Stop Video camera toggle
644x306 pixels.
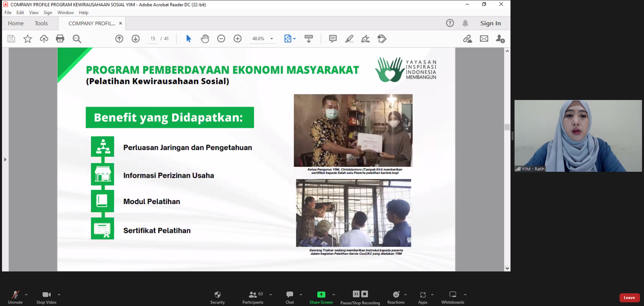[x=46, y=297]
